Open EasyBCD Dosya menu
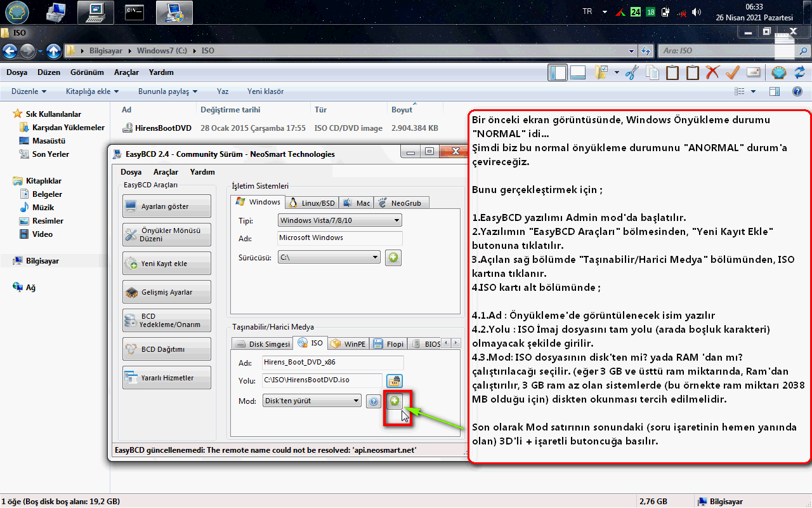812x508 pixels. click(x=131, y=172)
